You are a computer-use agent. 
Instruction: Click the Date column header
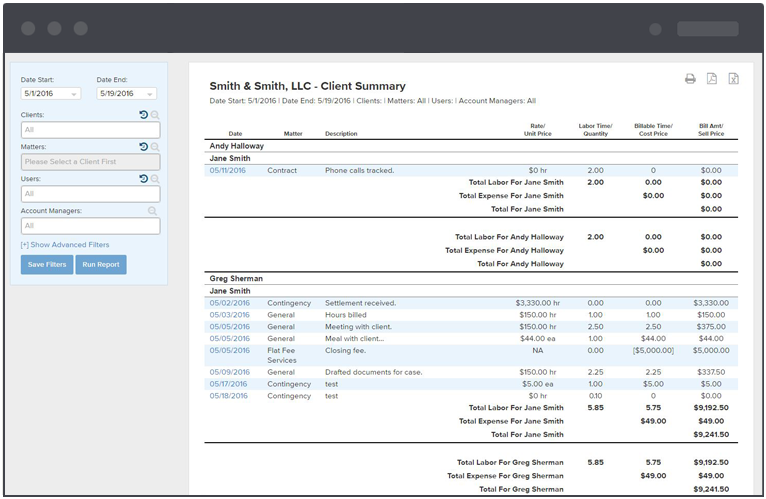tap(235, 133)
